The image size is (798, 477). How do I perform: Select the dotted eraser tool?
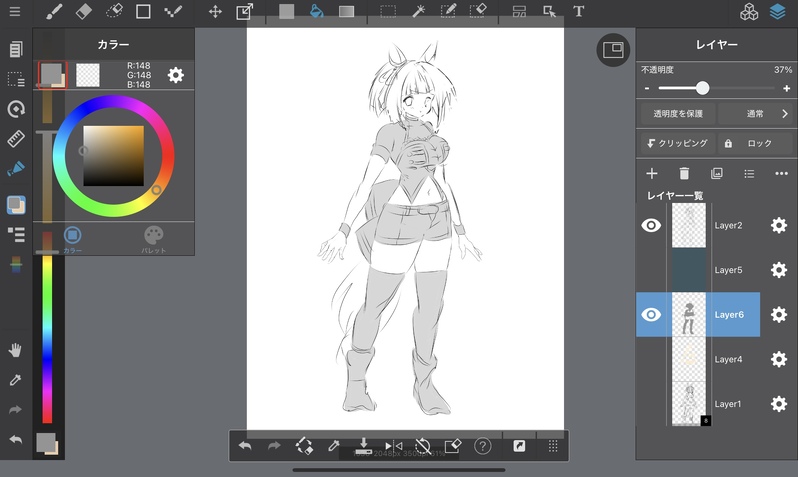tap(113, 11)
